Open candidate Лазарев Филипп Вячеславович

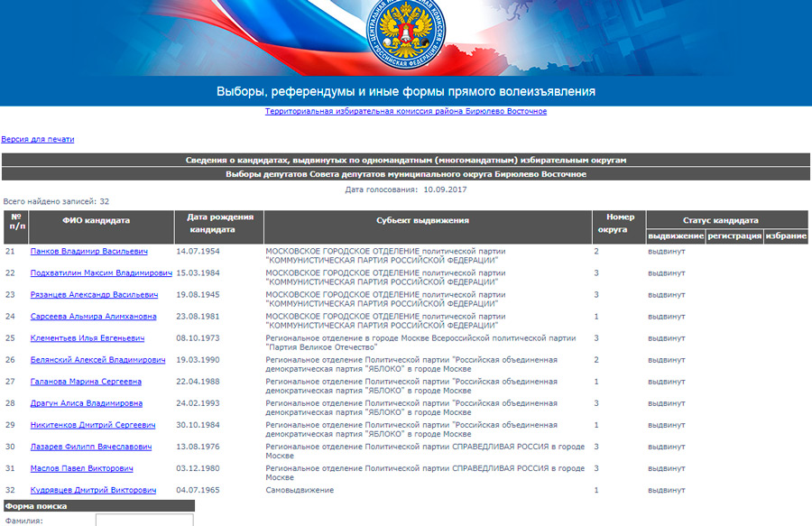tap(90, 447)
